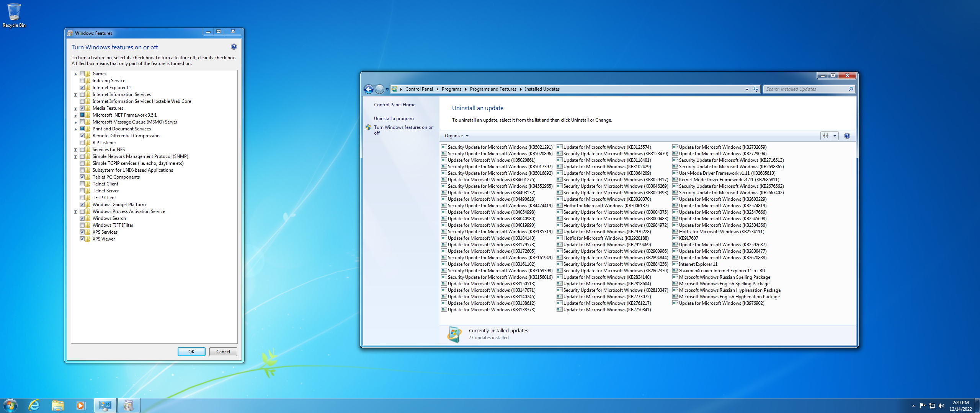This screenshot has width=980, height=413.
Task: Expand the Games tree node
Action: [x=76, y=74]
